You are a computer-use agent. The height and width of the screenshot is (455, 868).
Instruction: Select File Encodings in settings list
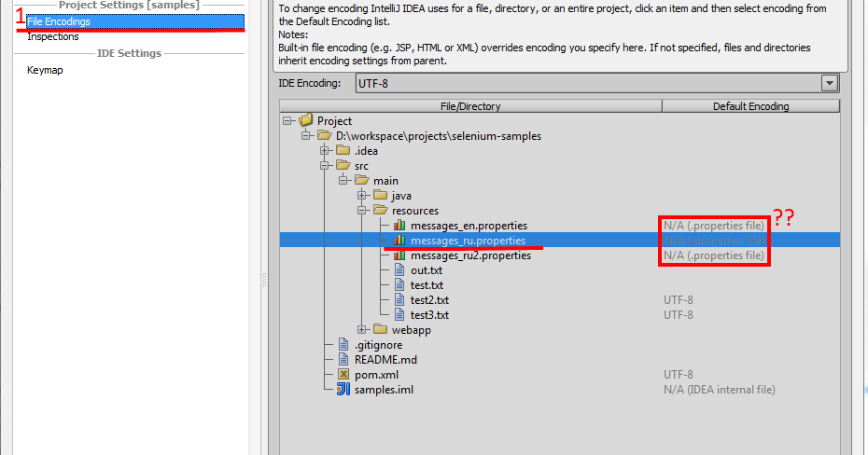[x=134, y=21]
